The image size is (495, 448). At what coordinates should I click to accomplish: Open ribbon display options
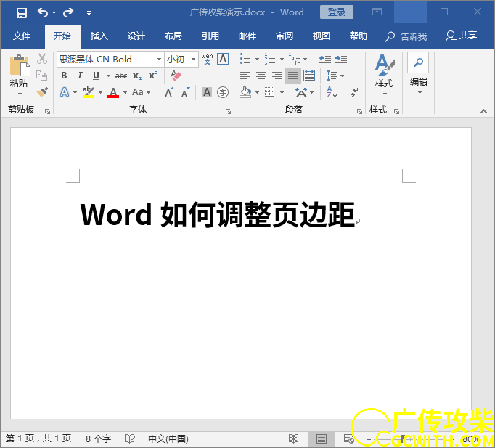tap(377, 12)
